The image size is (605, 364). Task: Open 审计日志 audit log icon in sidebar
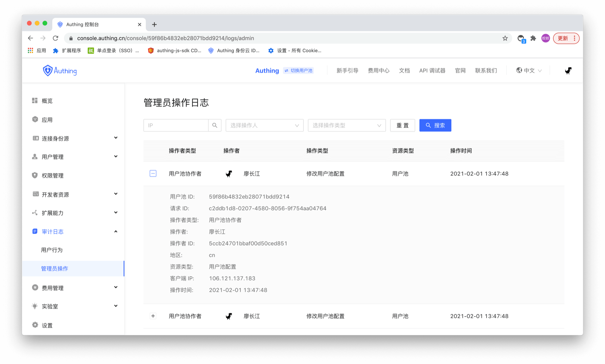pyautogui.click(x=35, y=231)
